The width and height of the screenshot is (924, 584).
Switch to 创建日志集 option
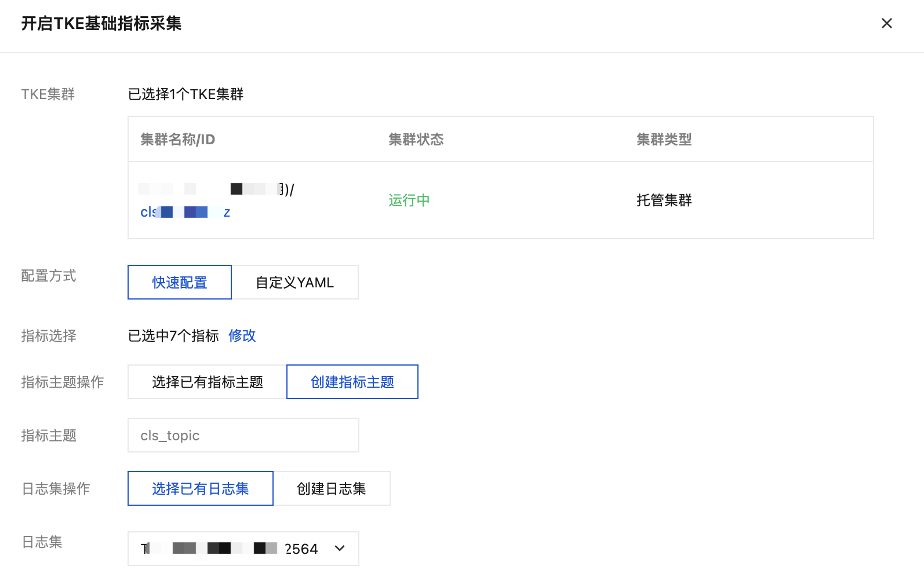tap(331, 488)
